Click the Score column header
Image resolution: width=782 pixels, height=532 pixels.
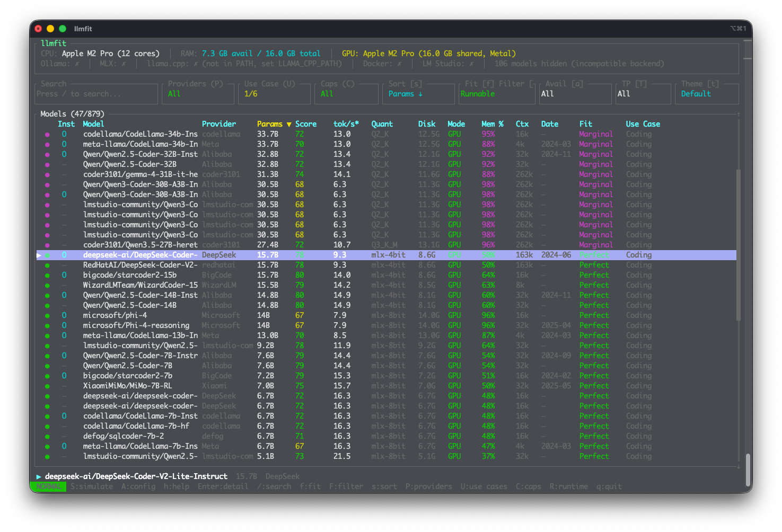(306, 124)
